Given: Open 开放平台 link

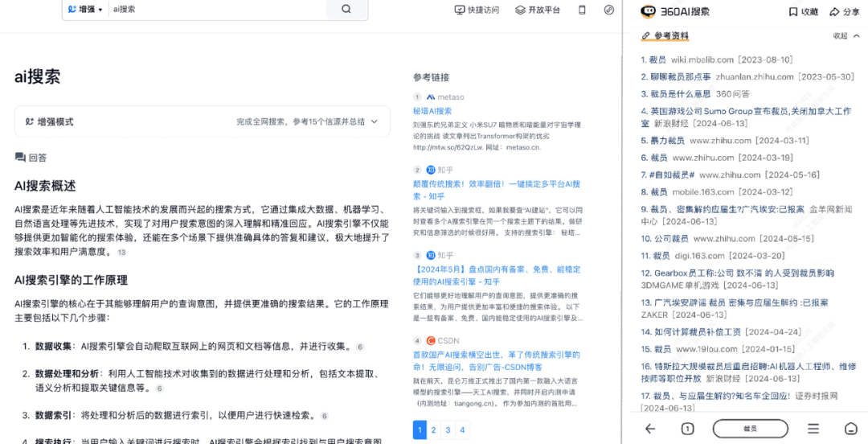Looking at the screenshot, I should 537,10.
